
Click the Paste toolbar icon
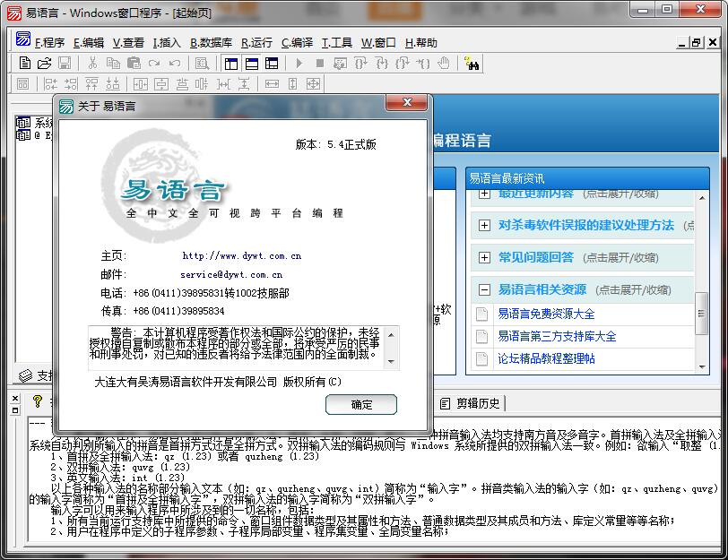click(x=134, y=63)
